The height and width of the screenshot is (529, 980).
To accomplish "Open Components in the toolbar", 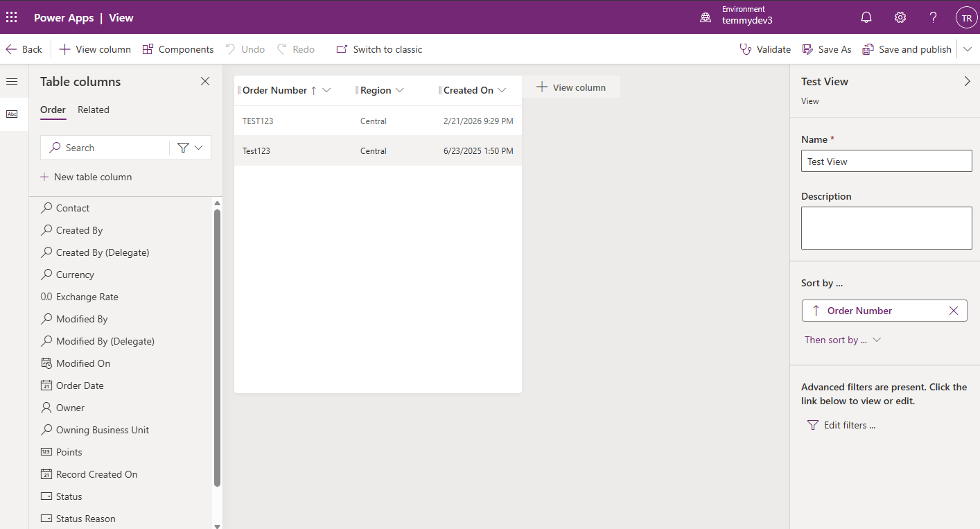I will [178, 49].
